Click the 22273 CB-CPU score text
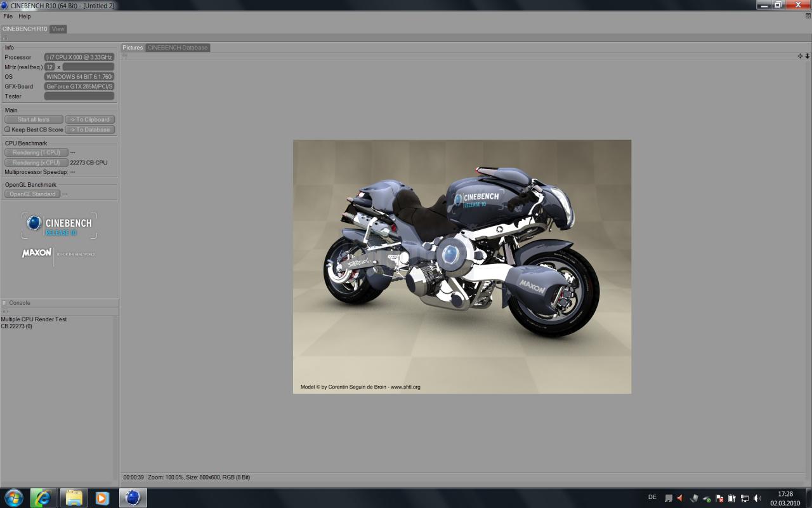This screenshot has height=508, width=812. [89, 163]
